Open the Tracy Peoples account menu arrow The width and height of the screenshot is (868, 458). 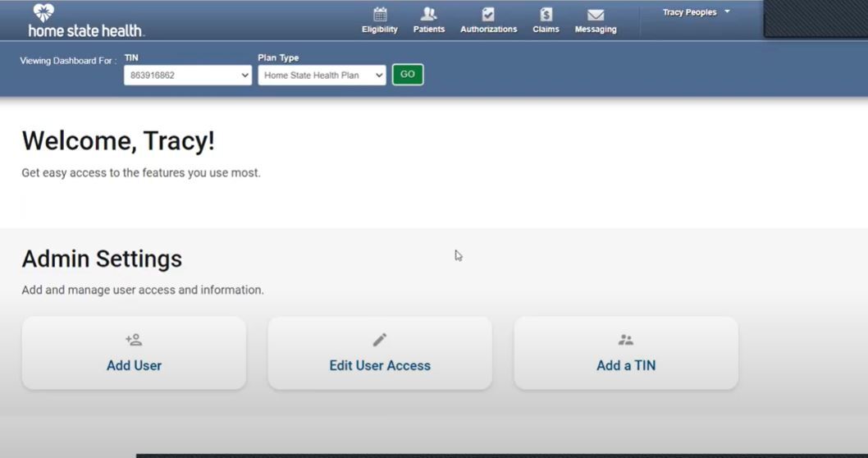pos(728,11)
